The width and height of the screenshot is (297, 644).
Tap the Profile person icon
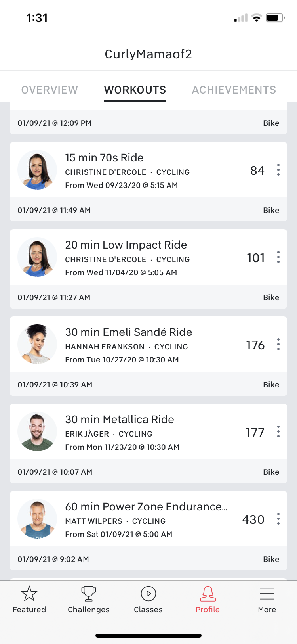point(208,594)
